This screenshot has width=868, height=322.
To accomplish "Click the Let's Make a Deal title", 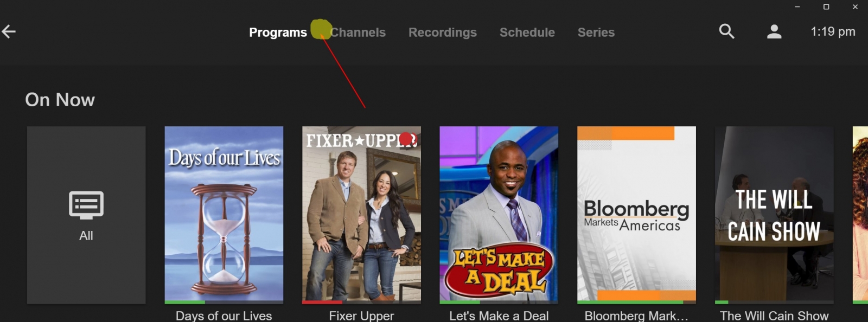I will pos(499,315).
